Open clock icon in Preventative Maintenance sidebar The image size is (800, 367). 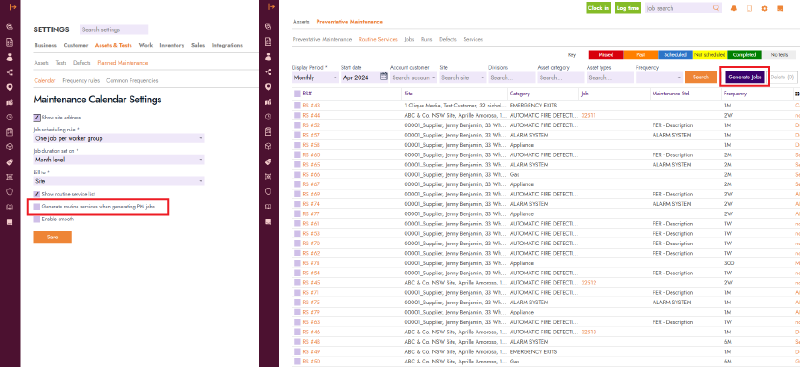(x=268, y=117)
